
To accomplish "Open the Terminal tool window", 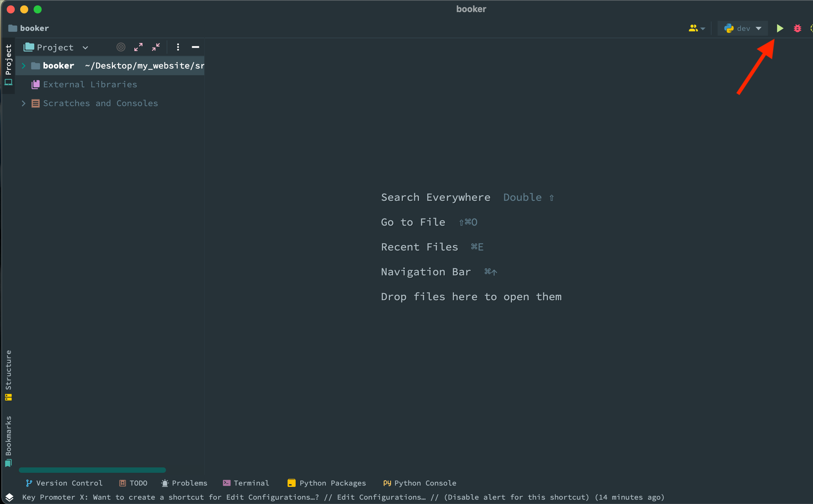I will coord(246,483).
